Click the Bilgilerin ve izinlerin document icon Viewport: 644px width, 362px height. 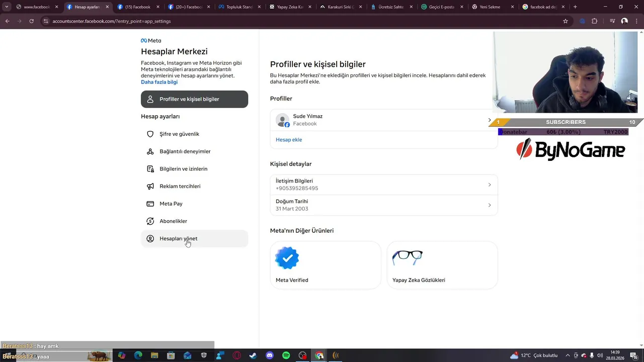pyautogui.click(x=150, y=169)
